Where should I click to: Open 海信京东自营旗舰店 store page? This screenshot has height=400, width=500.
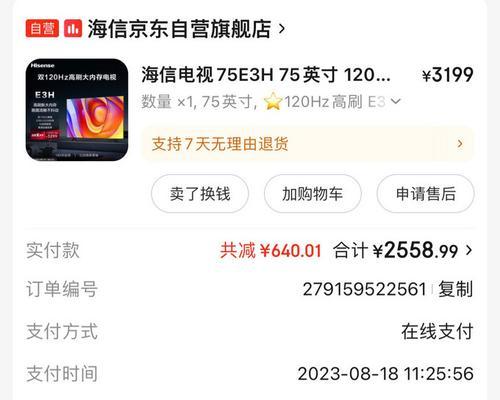click(x=179, y=29)
